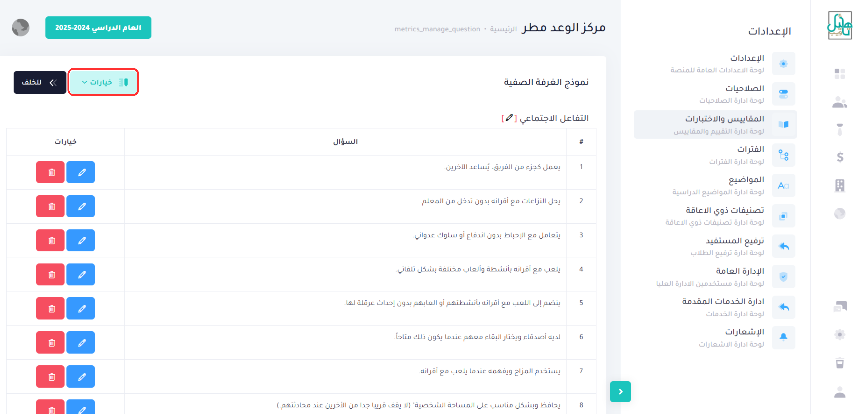This screenshot has width=868, height=414.
Task: Open الإعدادات general settings menu item
Action: 715,64
